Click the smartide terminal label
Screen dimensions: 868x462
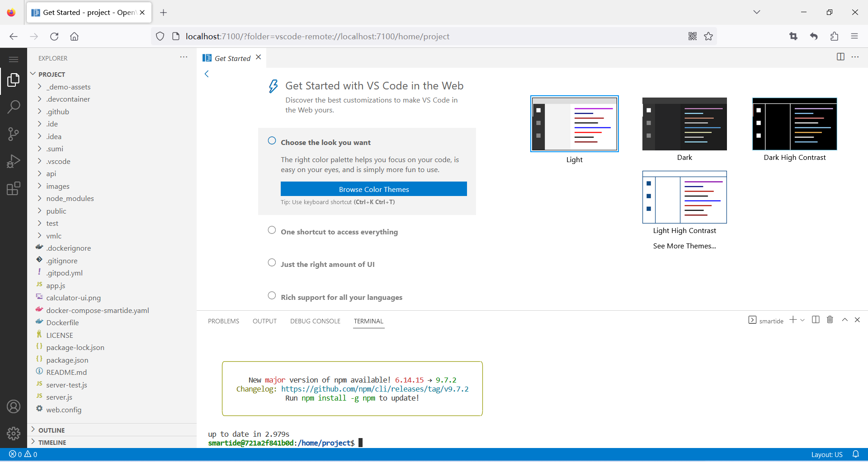766,321
